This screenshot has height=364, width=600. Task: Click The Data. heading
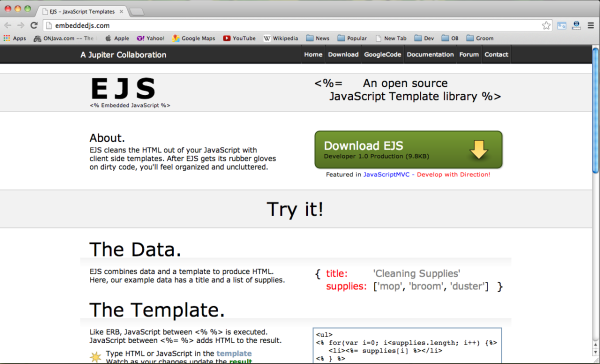coord(135,250)
